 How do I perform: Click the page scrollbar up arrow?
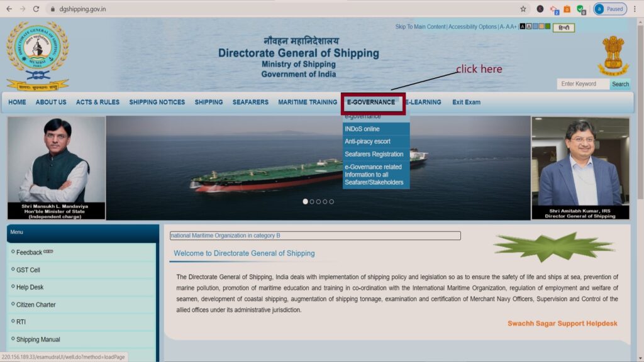640,21
